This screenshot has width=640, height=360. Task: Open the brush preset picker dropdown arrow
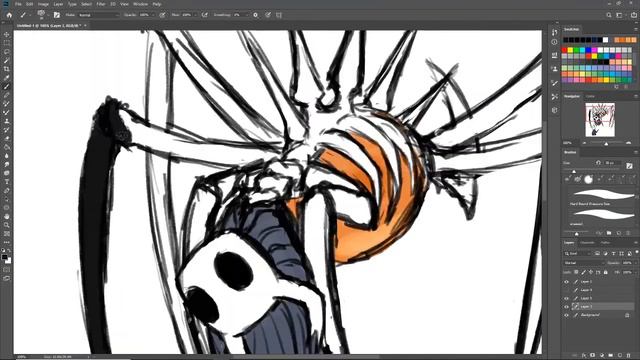tap(48, 15)
